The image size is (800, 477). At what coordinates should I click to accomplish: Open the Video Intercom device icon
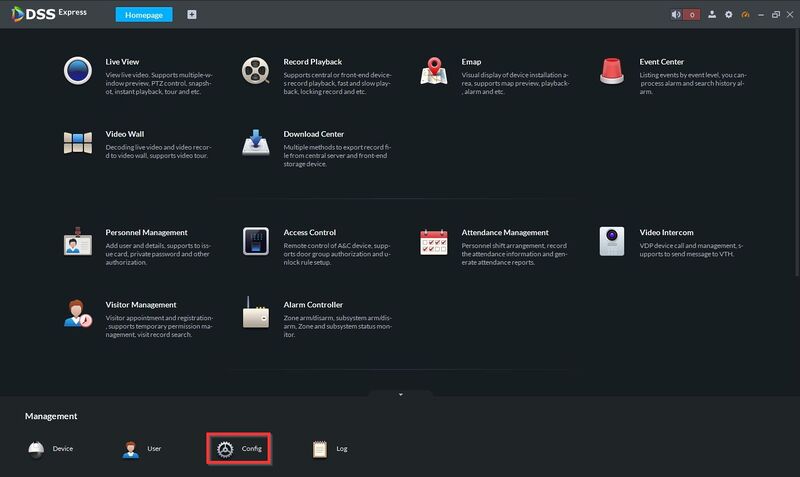(x=612, y=241)
